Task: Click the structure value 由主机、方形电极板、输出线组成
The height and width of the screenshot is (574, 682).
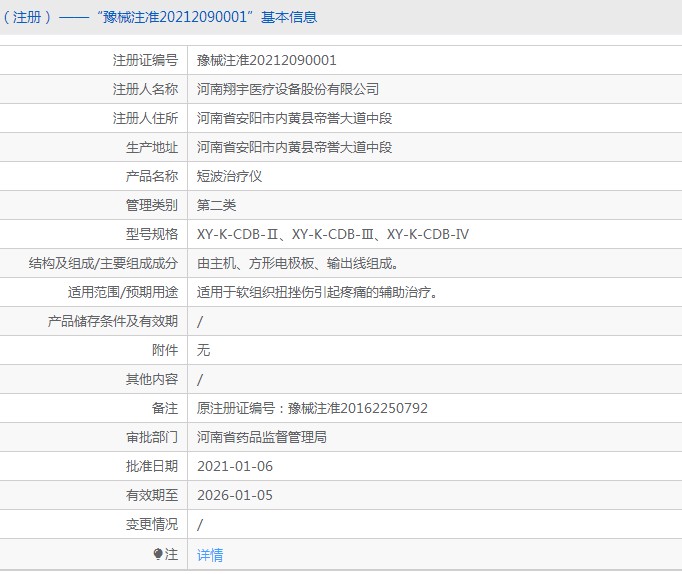Action: (297, 264)
